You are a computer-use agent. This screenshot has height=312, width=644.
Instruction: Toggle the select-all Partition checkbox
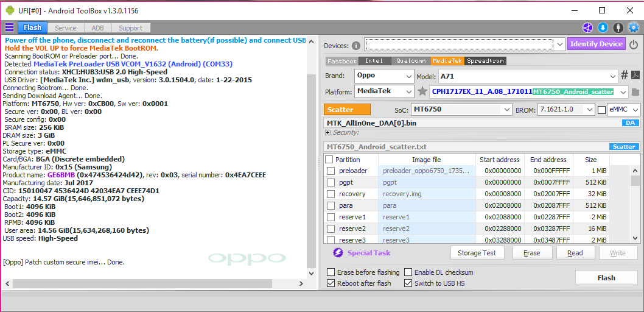click(329, 160)
